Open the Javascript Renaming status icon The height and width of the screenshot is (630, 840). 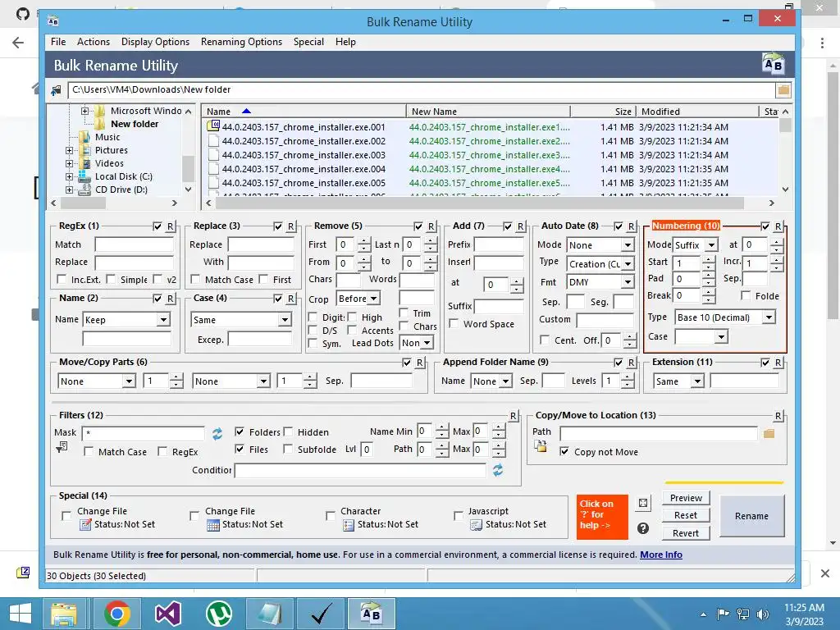tap(477, 525)
